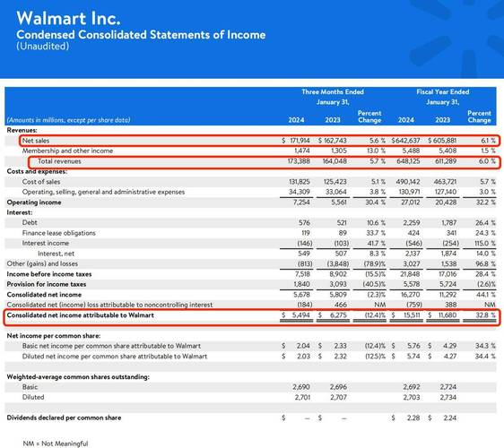Click the "Revenues:" section label

[22, 131]
